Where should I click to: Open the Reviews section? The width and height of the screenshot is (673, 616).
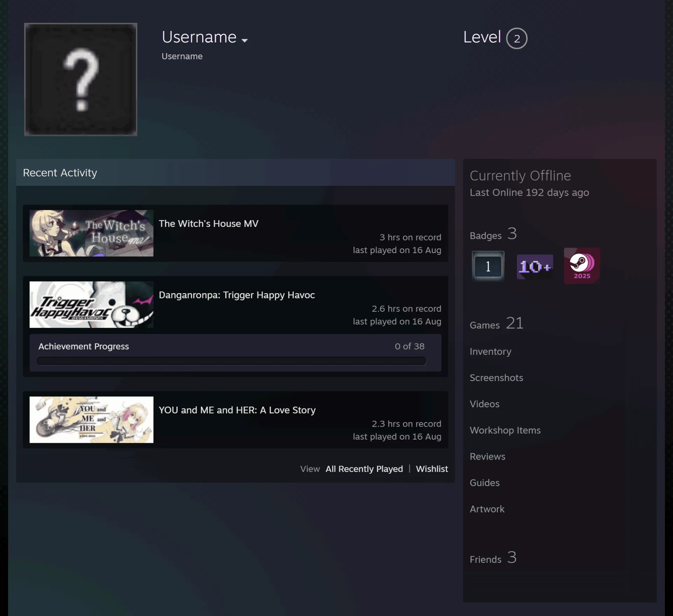[488, 456]
